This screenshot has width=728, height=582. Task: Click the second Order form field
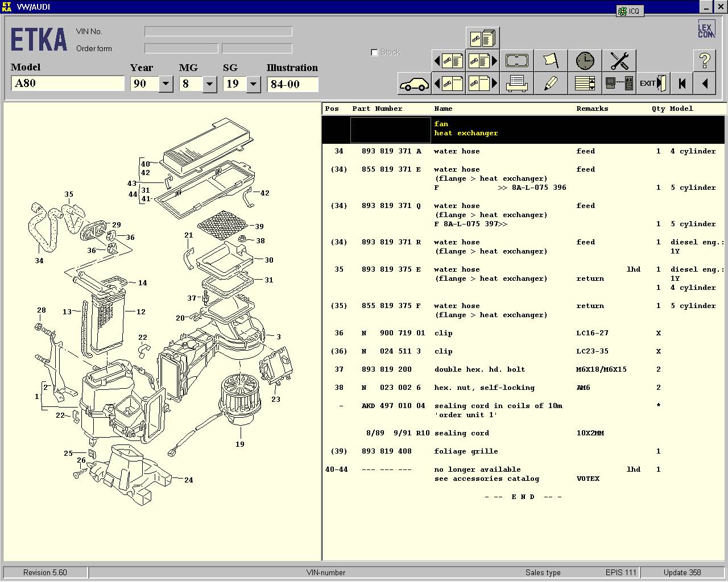coord(257,48)
